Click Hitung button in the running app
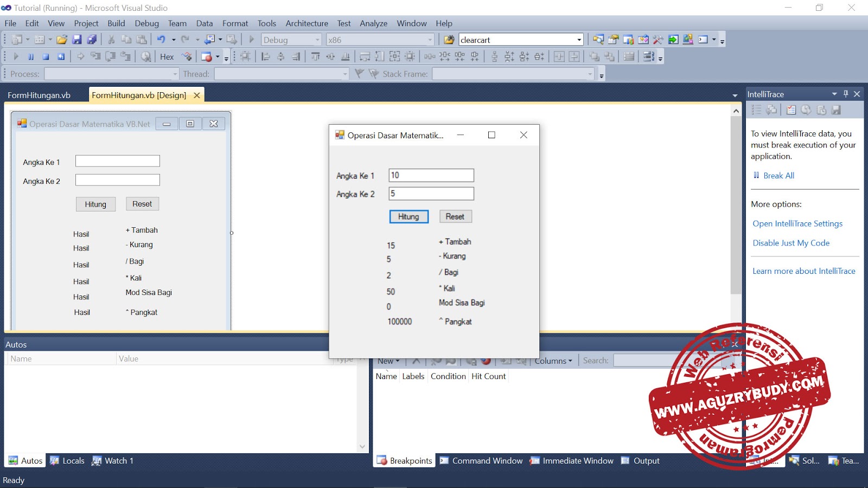Viewport: 868px width, 488px height. click(x=409, y=216)
